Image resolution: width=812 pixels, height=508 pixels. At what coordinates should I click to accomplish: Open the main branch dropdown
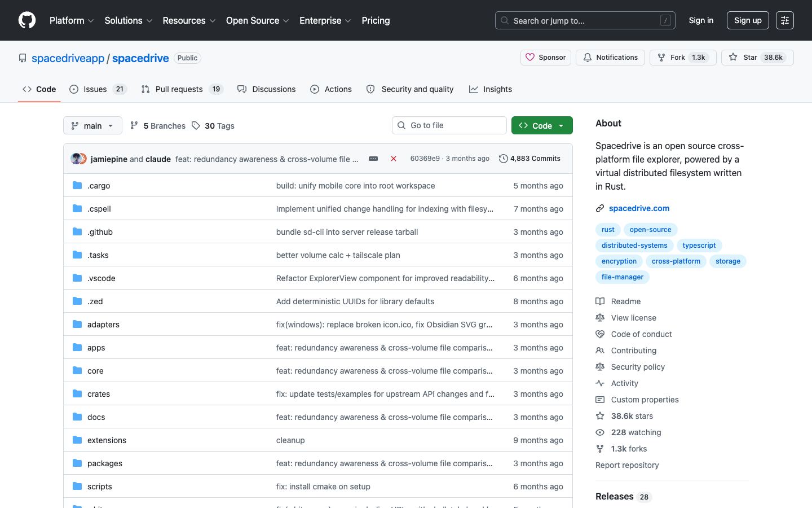92,125
